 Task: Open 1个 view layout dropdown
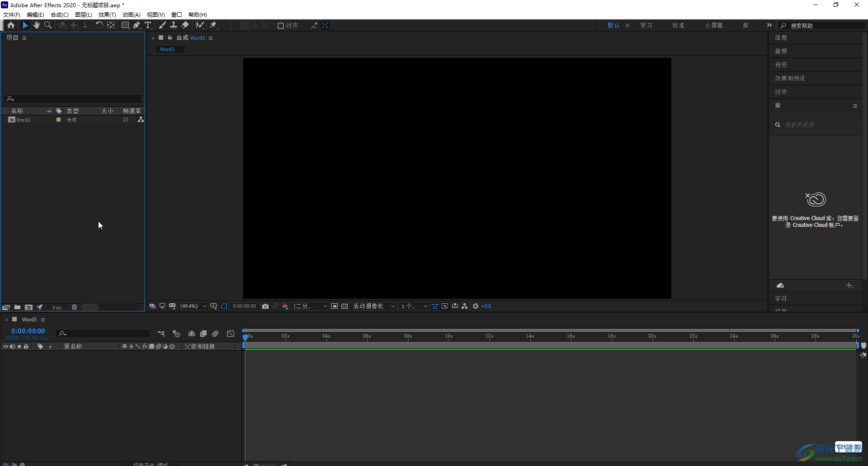[x=414, y=306]
